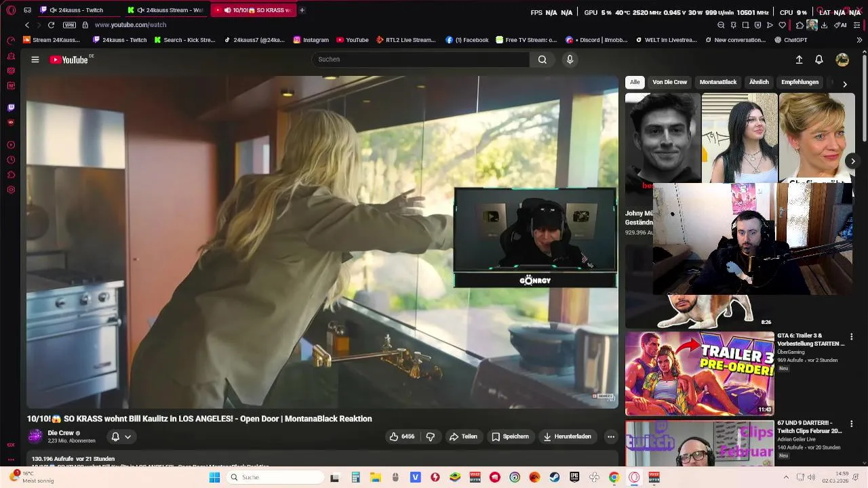Image resolution: width=868 pixels, height=488 pixels.
Task: Click the address bar www.youtube.com/watch
Action: (x=130, y=25)
